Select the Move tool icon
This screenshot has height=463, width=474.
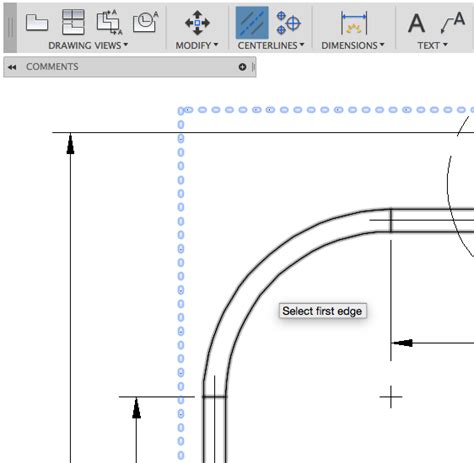(x=197, y=23)
